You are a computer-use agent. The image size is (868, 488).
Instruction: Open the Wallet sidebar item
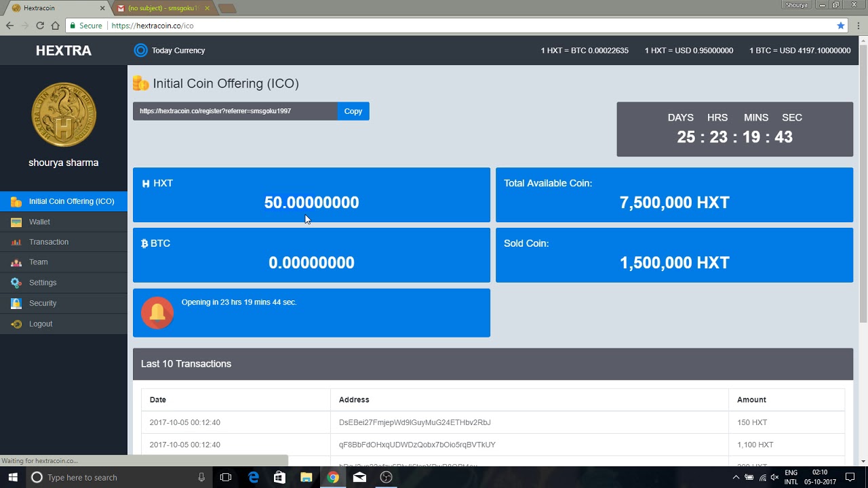[x=64, y=222]
